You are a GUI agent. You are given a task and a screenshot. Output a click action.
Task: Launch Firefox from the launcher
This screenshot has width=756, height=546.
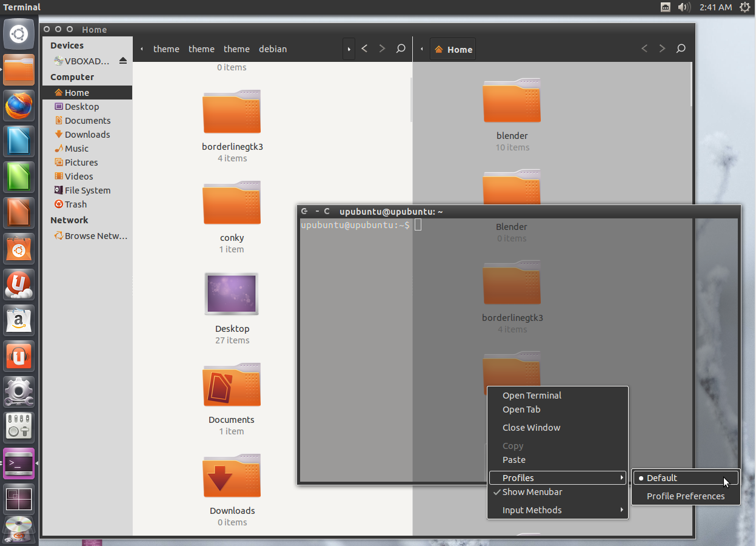tap(19, 106)
